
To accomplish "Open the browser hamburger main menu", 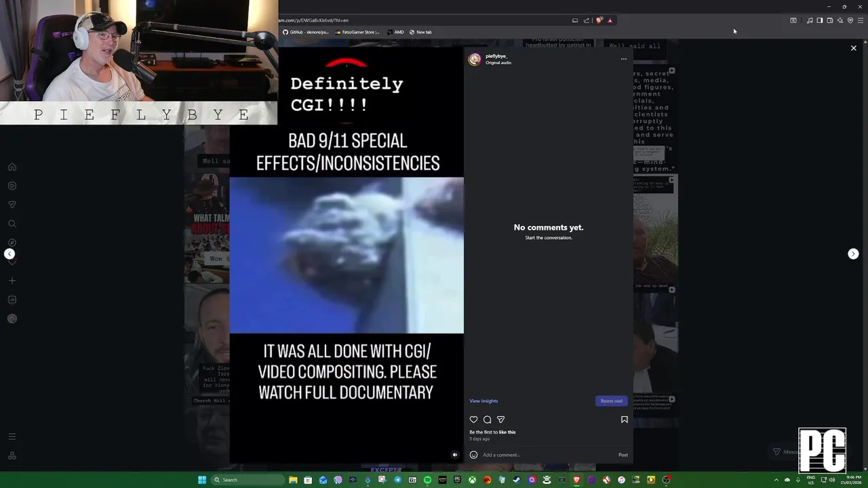I will (x=861, y=20).
